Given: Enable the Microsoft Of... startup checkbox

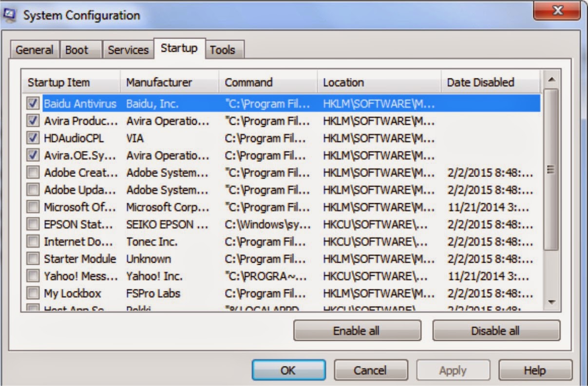Looking at the screenshot, I should pyautogui.click(x=33, y=208).
